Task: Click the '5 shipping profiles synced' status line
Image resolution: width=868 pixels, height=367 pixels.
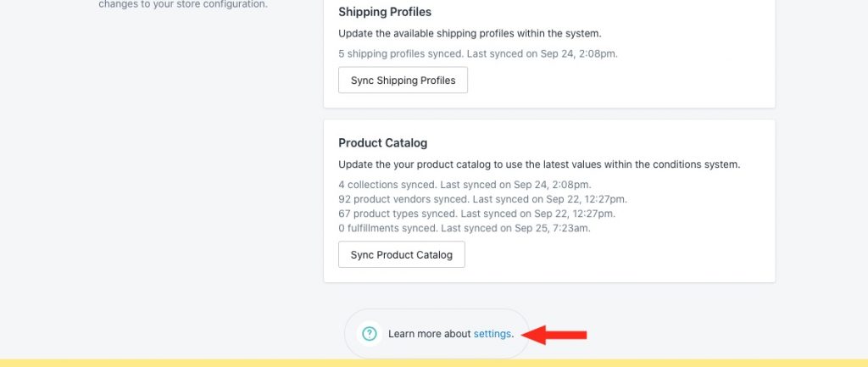Action: [478, 53]
